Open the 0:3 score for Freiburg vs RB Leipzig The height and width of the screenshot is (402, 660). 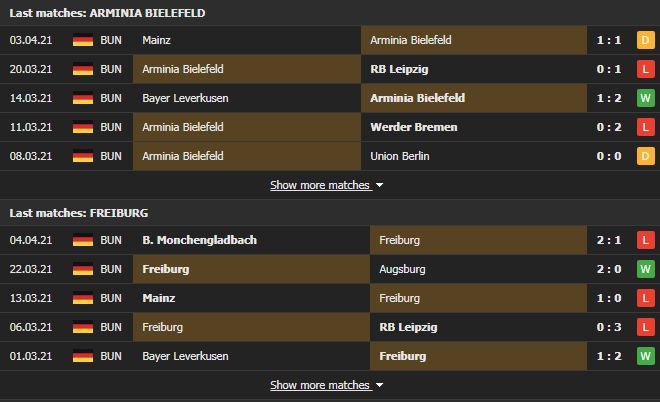609,327
